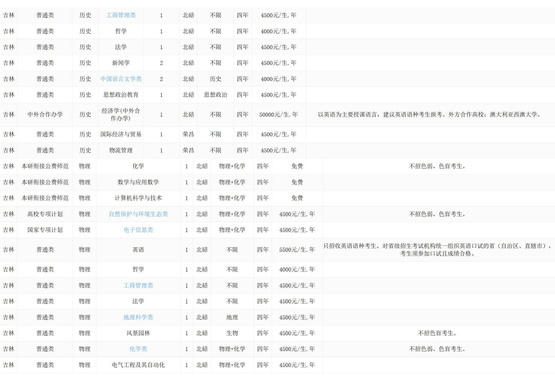Click 工商管理类 link in 物理 row

tap(138, 286)
